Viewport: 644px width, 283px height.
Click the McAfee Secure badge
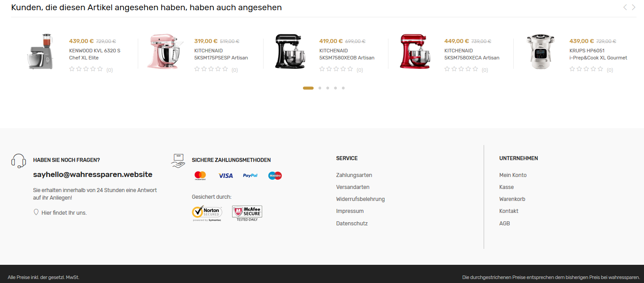click(x=247, y=213)
